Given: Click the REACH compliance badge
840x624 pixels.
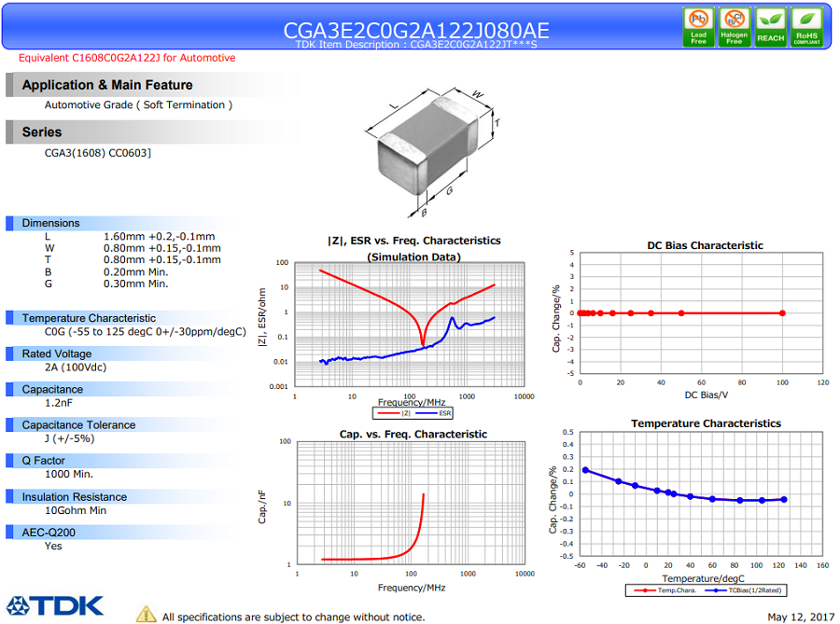Looking at the screenshot, I should point(770,27).
